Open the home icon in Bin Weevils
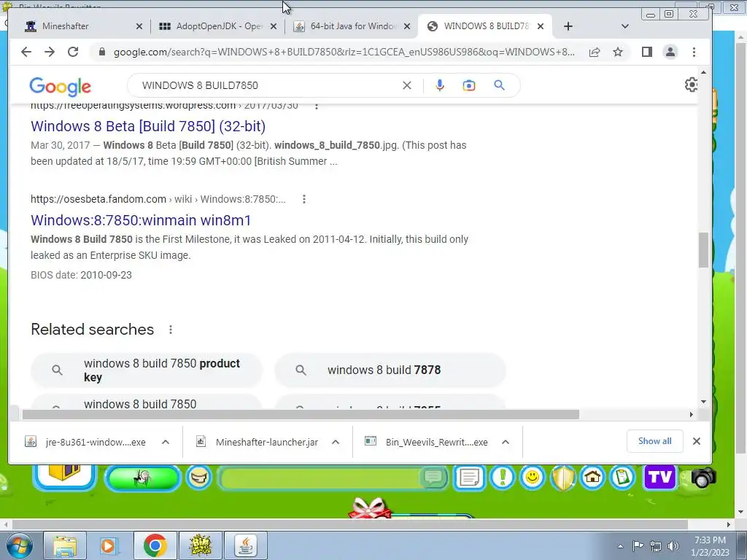The image size is (747, 560). click(592, 477)
